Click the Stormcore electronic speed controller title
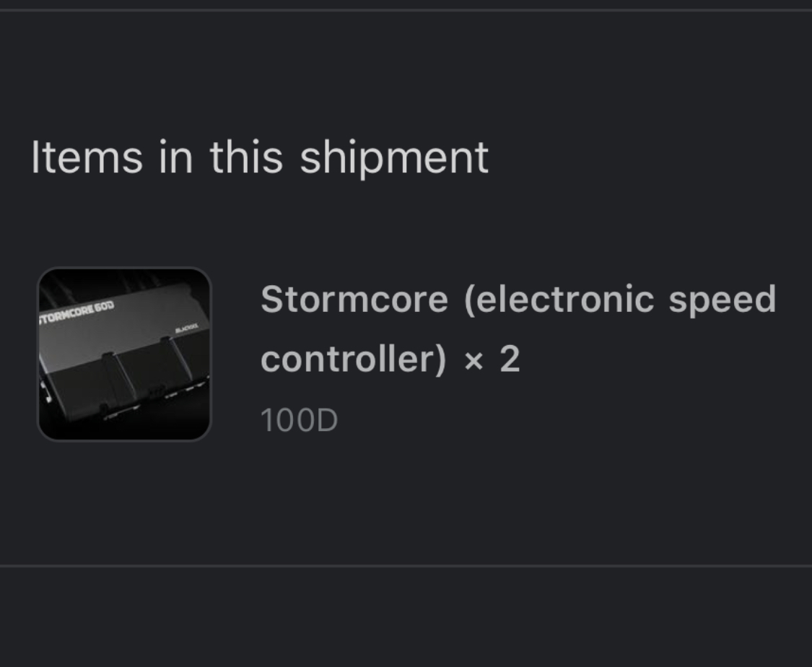 (x=518, y=328)
